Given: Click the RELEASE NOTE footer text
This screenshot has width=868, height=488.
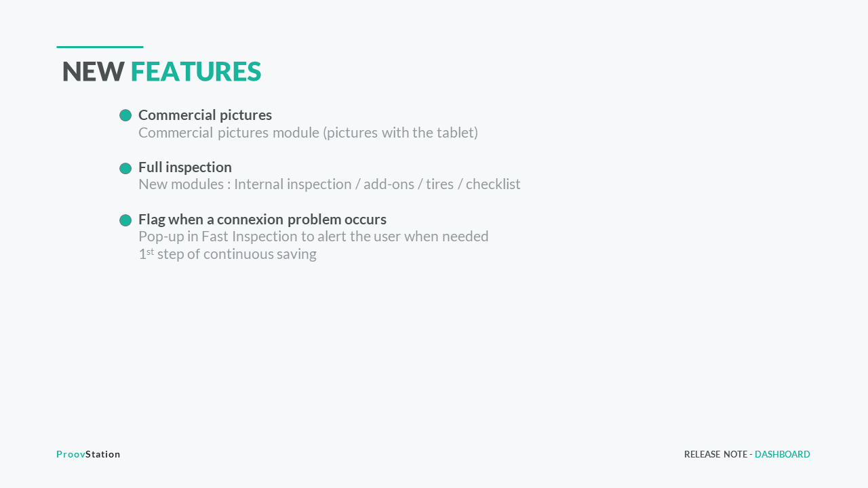Looking at the screenshot, I should [715, 454].
